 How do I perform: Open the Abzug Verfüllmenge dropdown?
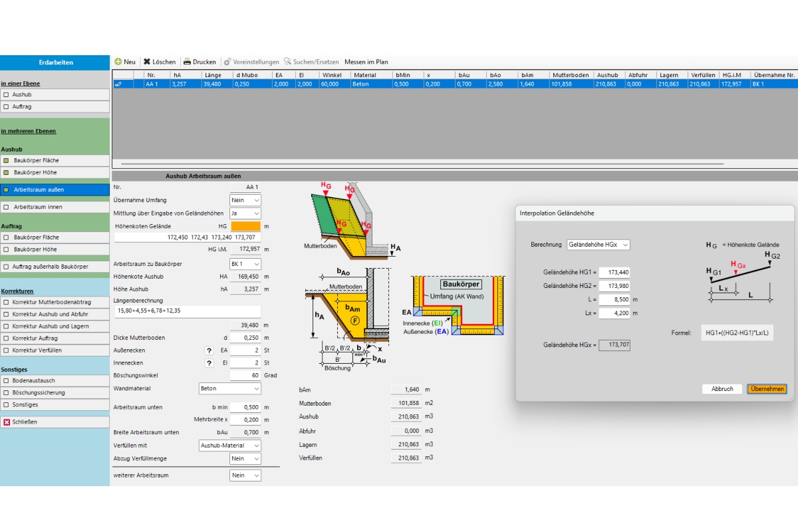coord(245,459)
